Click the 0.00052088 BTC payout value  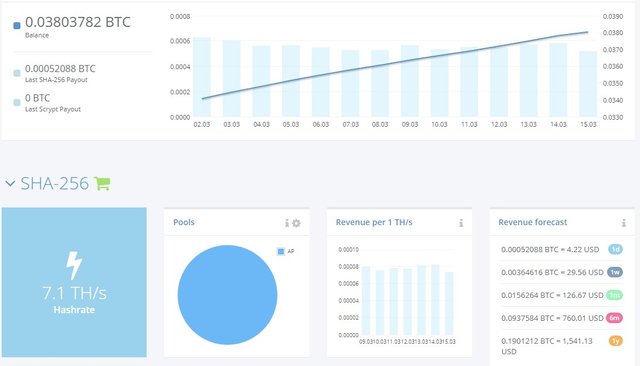pyautogui.click(x=60, y=69)
